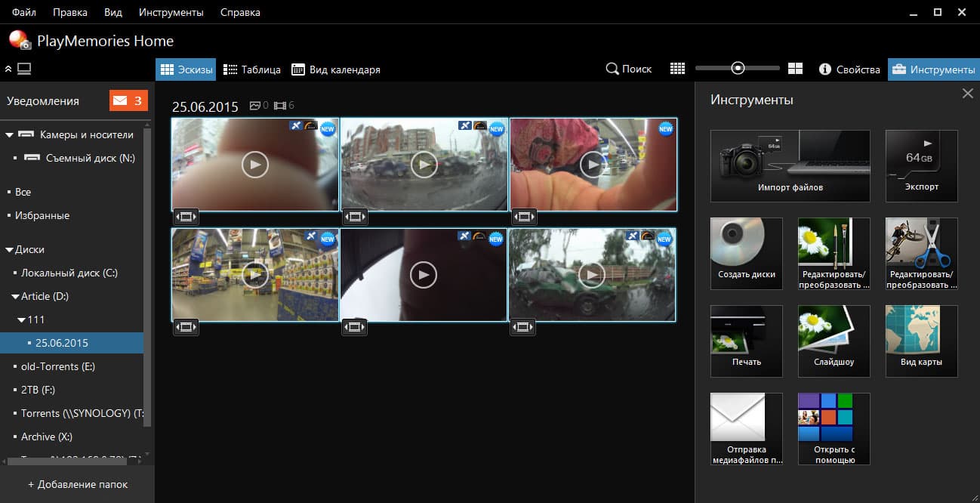Click the orange notifications mail badge
Image resolution: width=980 pixels, height=503 pixels.
(x=128, y=100)
